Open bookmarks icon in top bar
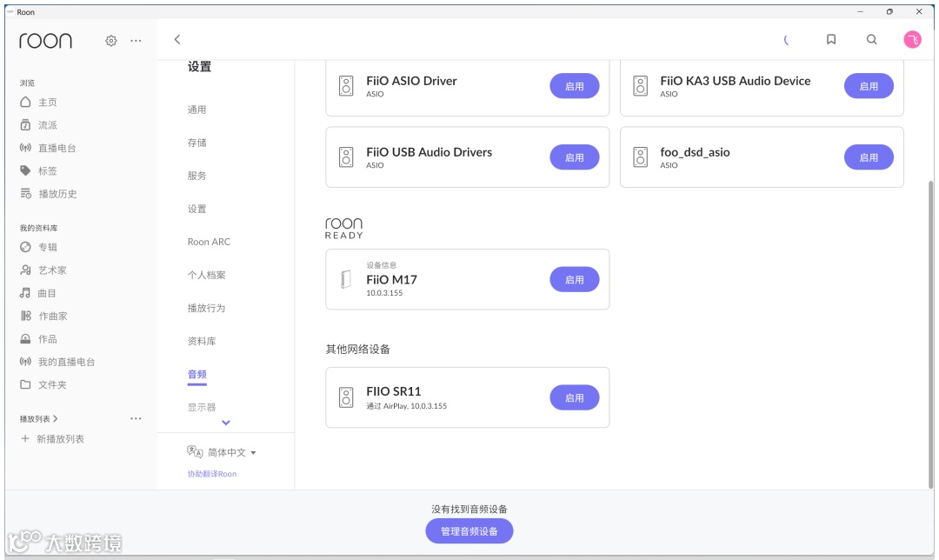The image size is (939, 560). [831, 39]
